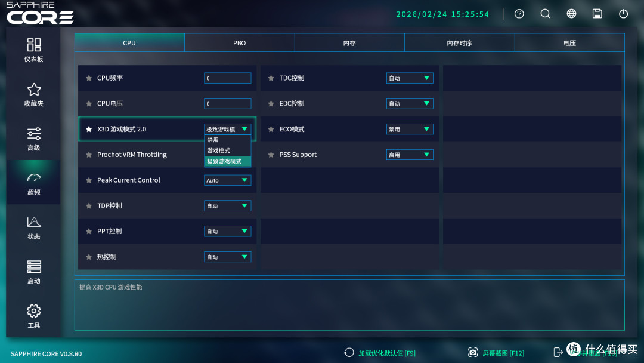Viewport: 644px width, 363px height.
Task: Favorite the TDP控制 row star
Action: coord(89,205)
